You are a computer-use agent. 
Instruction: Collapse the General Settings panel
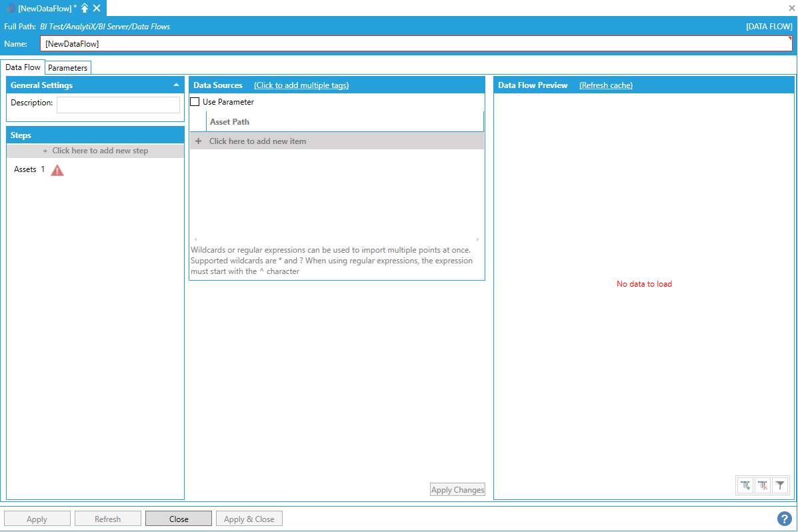click(x=176, y=85)
